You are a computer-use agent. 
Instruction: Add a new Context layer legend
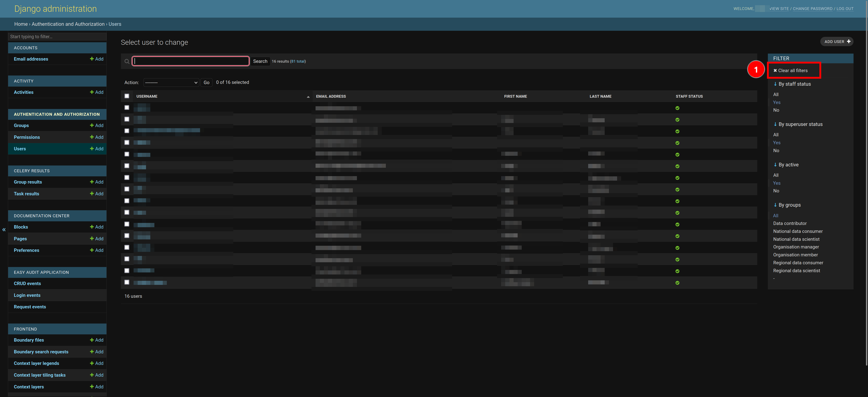pos(97,363)
